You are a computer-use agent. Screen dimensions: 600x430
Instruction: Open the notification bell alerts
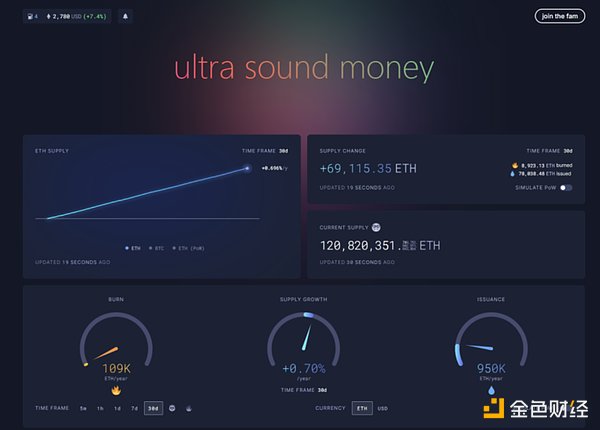click(125, 16)
